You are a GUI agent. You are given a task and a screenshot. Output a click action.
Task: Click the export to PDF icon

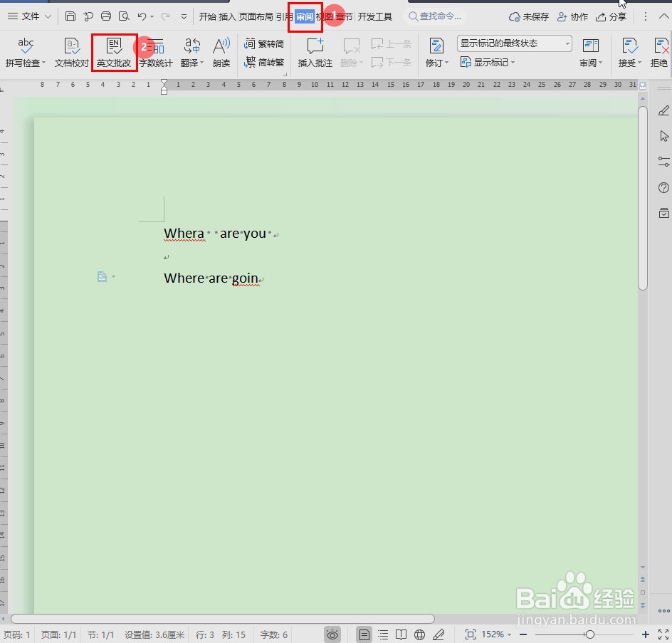(88, 16)
